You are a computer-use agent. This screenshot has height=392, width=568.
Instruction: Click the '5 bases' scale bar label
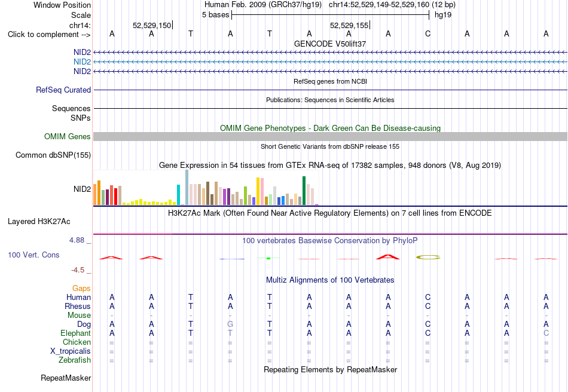coord(215,15)
